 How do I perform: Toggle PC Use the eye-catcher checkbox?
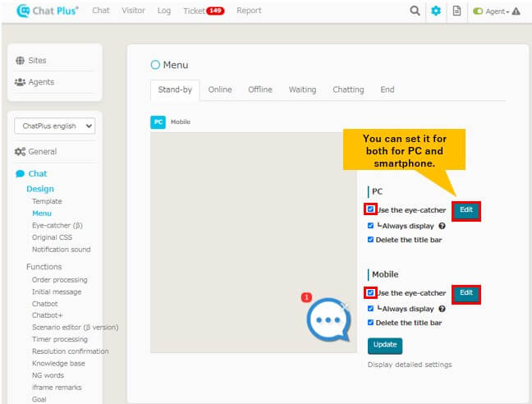370,209
